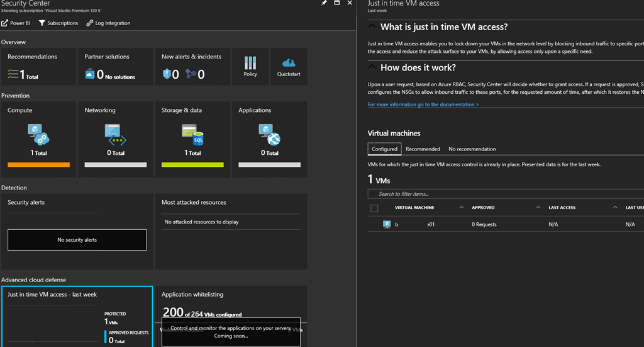This screenshot has width=644, height=347.
Task: Open the Networking prevention tile icon
Action: (x=115, y=134)
